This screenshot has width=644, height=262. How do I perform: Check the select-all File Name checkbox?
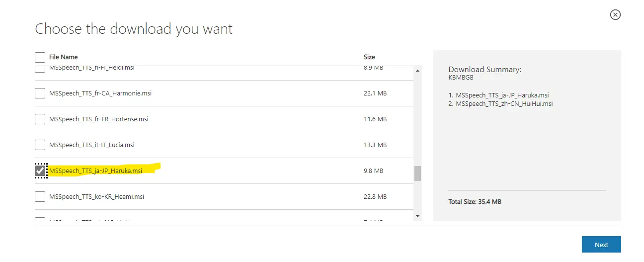click(40, 57)
